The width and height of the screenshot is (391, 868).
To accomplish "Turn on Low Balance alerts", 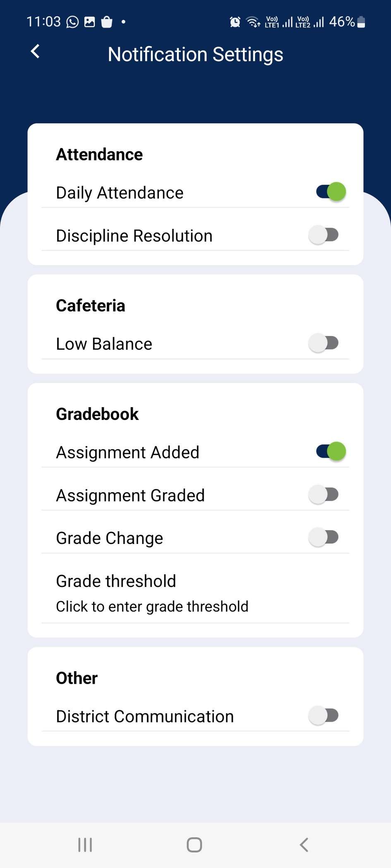I will (x=324, y=343).
